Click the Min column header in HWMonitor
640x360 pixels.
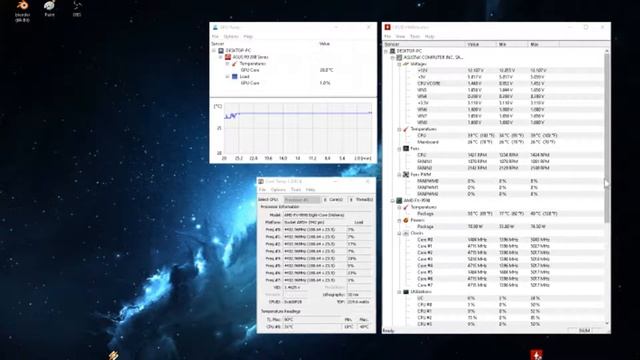512,44
